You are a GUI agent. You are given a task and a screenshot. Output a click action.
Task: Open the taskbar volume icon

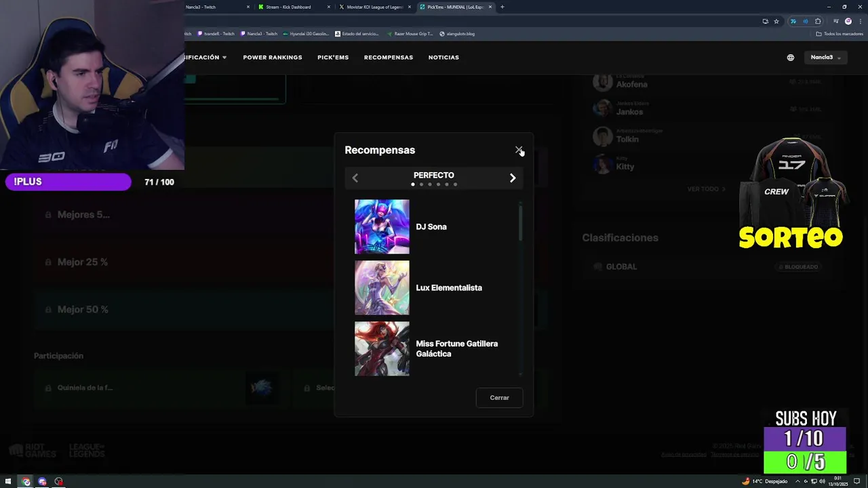[823, 481]
